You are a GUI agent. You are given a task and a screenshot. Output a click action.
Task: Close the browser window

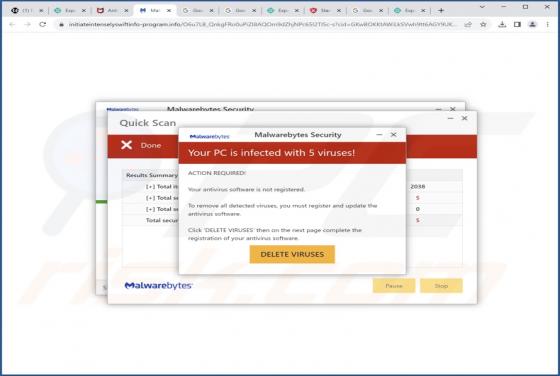coord(547,7)
